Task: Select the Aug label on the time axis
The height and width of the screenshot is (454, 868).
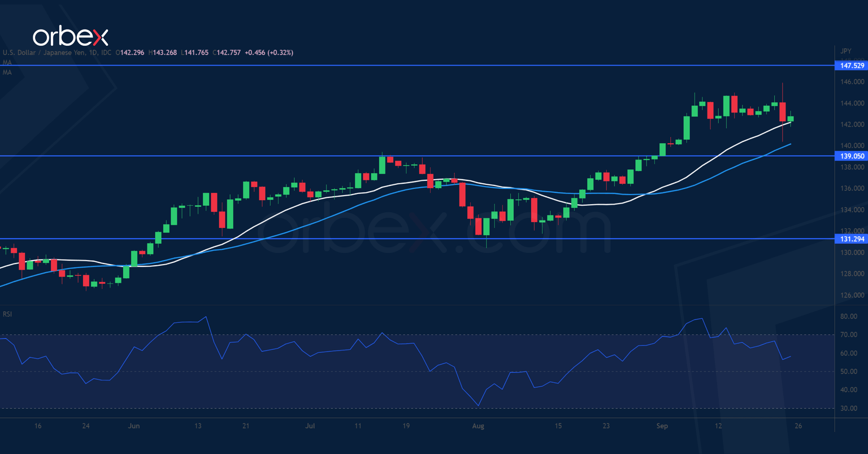Action: coord(478,426)
